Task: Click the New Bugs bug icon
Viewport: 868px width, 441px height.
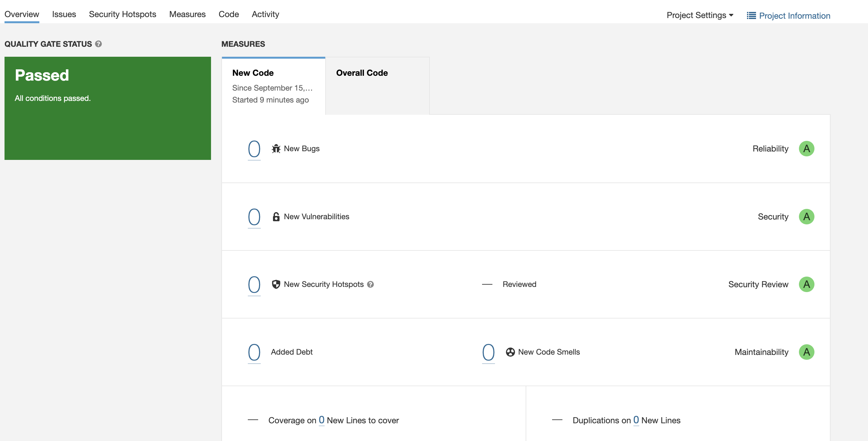Action: pyautogui.click(x=276, y=149)
